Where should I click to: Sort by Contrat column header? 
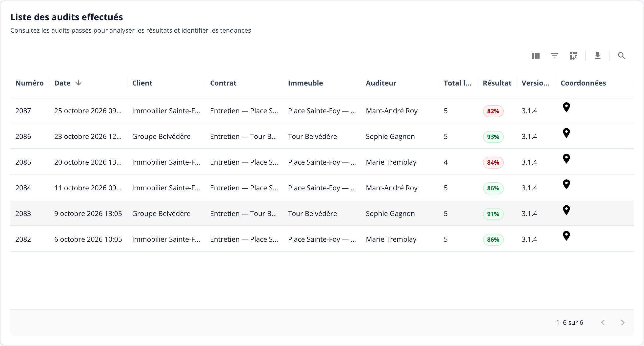click(x=223, y=83)
